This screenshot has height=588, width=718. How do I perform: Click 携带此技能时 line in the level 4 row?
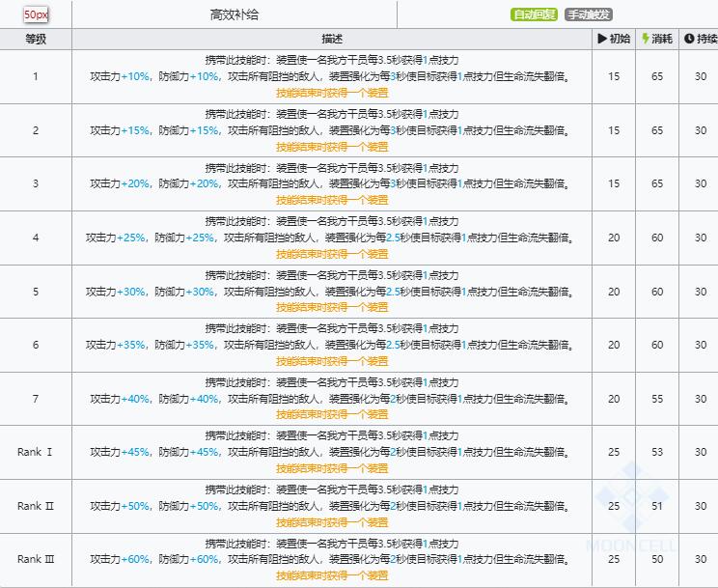click(332, 221)
